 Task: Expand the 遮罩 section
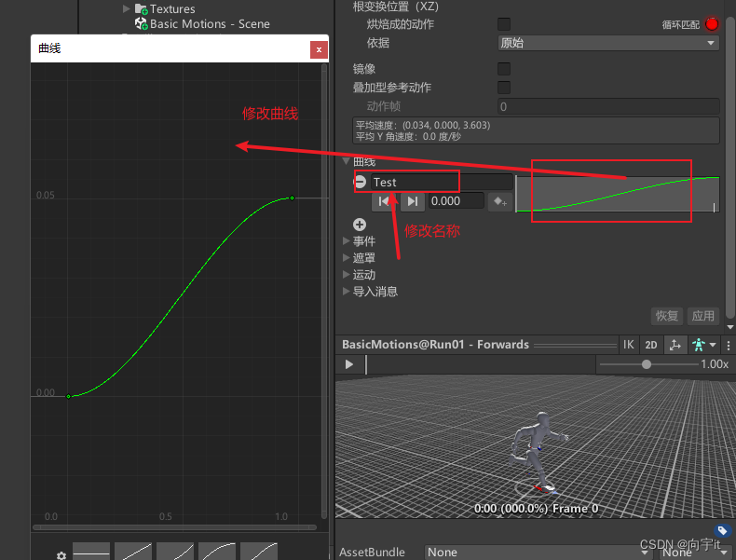click(346, 258)
